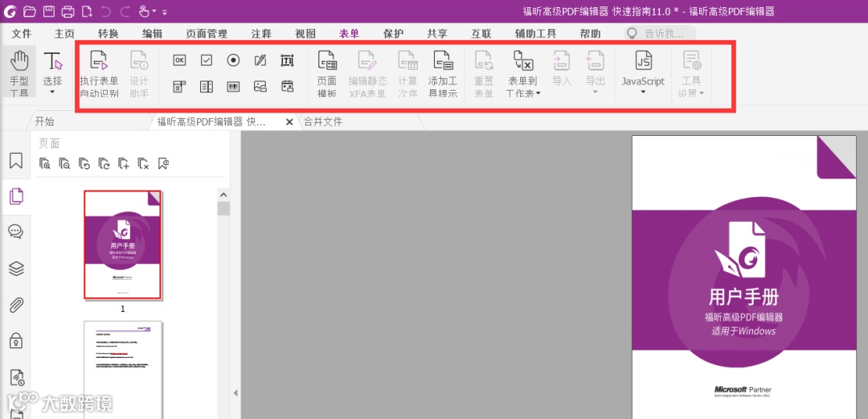Click the Foxit logo in the title bar

point(10,10)
